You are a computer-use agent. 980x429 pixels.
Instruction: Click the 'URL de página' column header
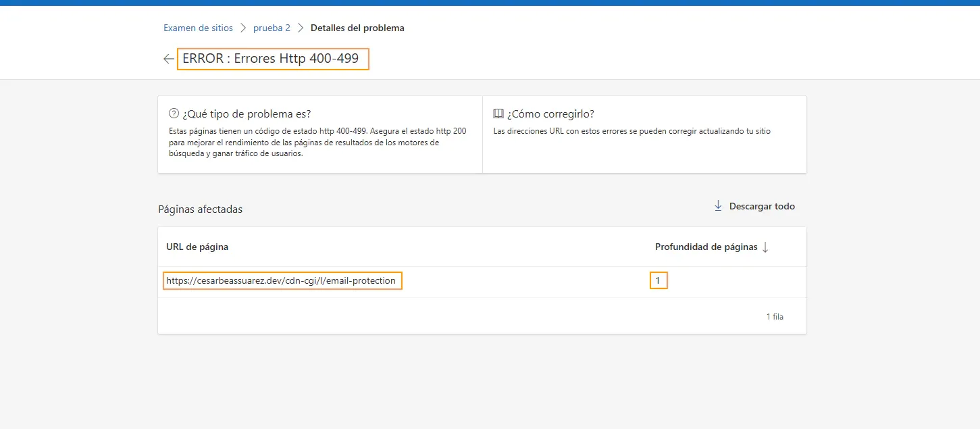coord(197,247)
